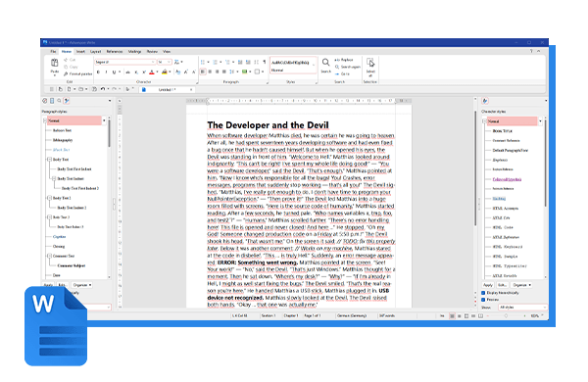Open font color dropdown arrow
Viewport: 588px width, 382px height.
[x=157, y=72]
